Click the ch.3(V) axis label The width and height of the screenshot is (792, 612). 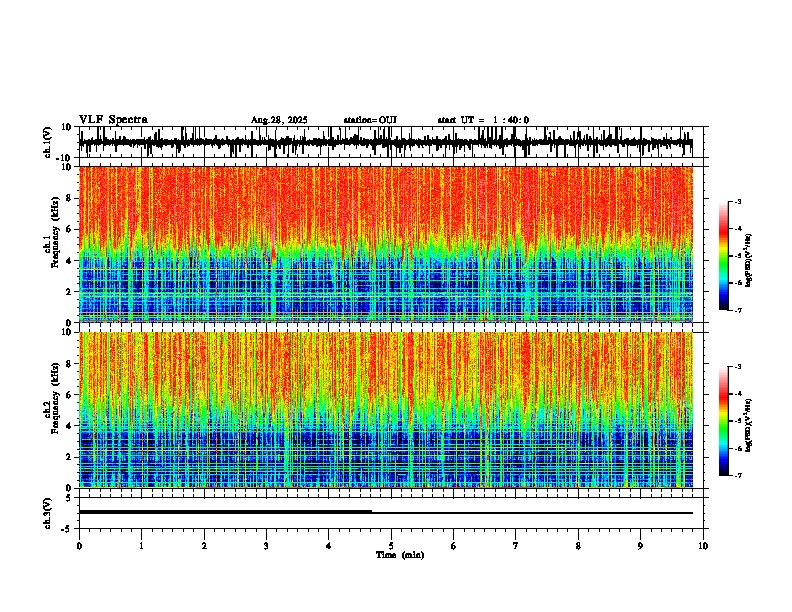tap(48, 513)
